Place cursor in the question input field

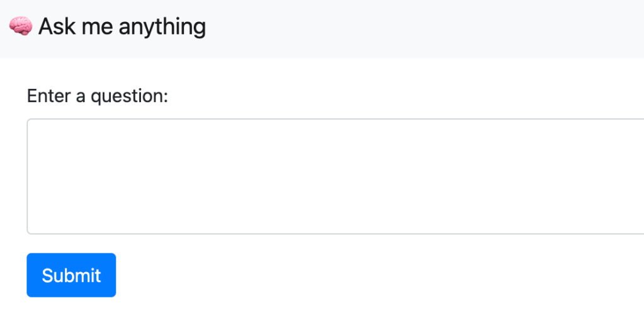pyautogui.click(x=335, y=176)
